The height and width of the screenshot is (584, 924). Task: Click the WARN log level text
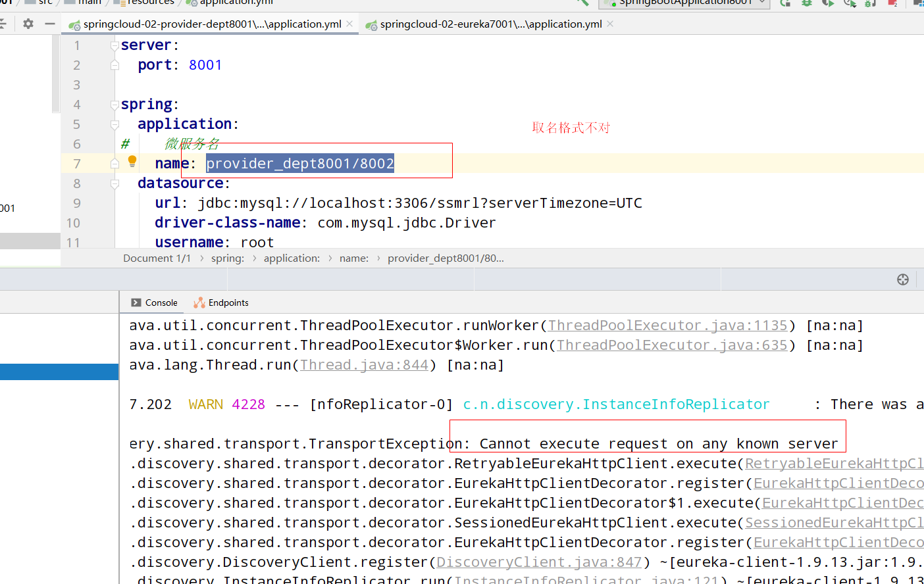pyautogui.click(x=205, y=404)
